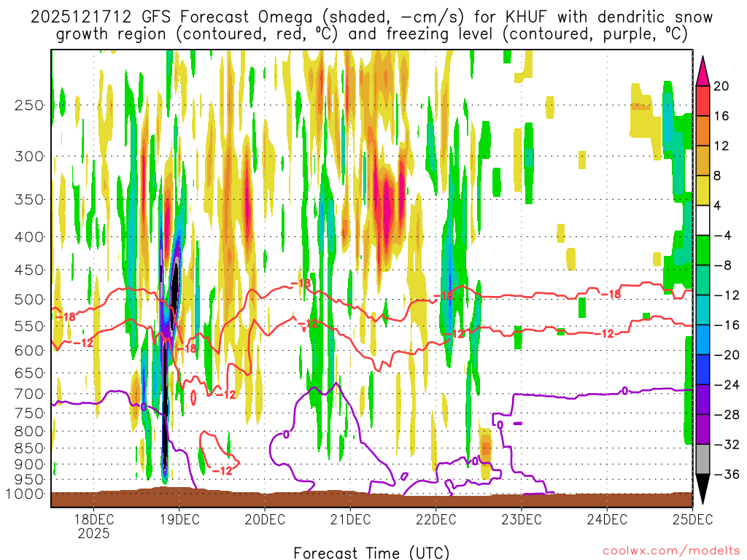Click the white -4 to 4 color bar segment
This screenshot has width=747, height=560.
coord(703,220)
